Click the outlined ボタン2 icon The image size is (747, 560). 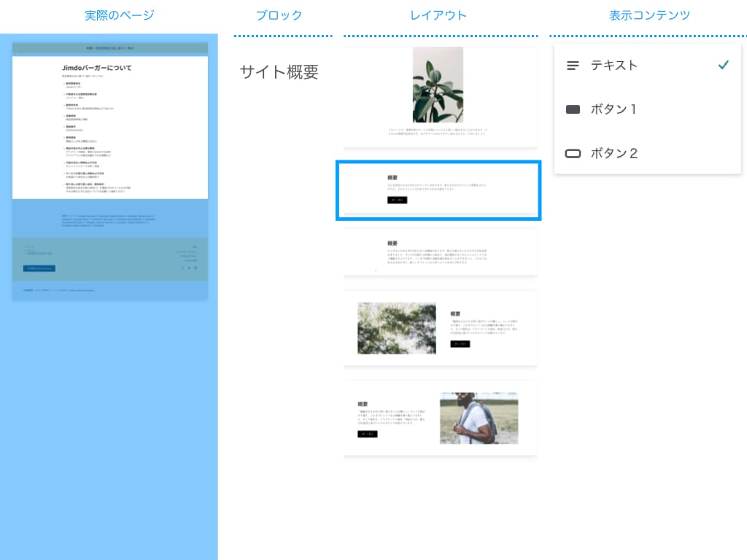click(x=573, y=153)
